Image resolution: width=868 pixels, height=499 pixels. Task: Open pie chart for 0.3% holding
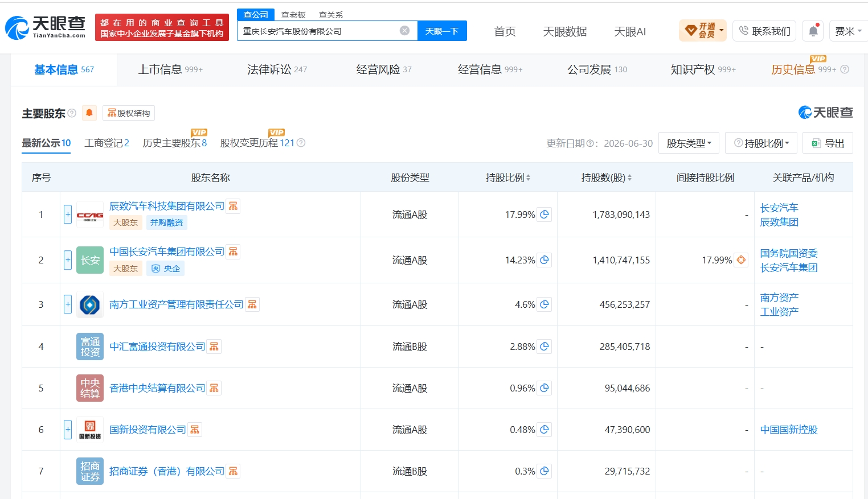(x=544, y=471)
